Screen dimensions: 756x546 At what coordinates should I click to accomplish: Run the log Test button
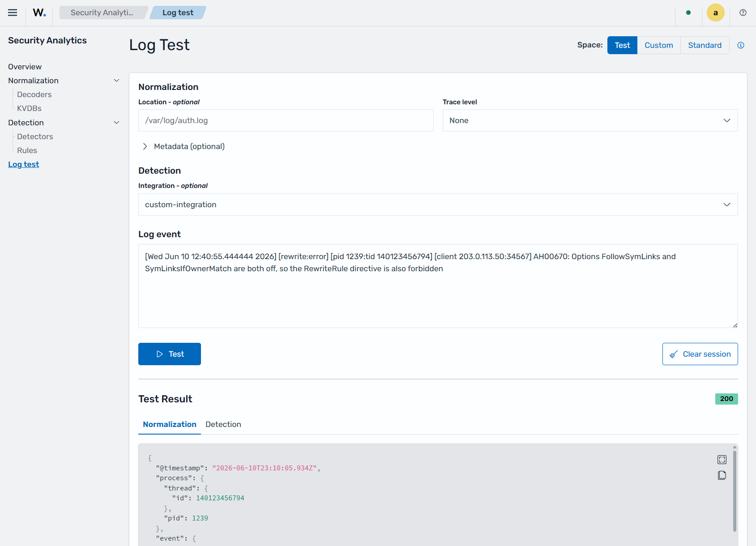coord(170,354)
